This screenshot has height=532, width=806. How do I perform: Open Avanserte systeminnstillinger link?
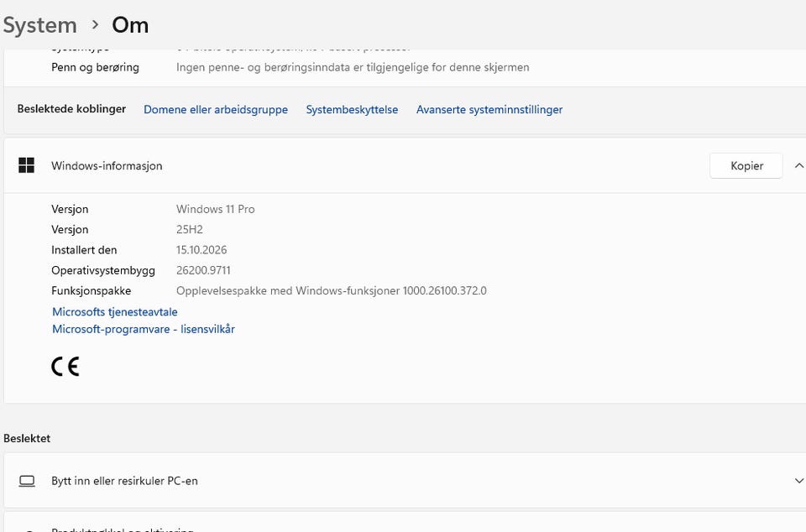489,109
